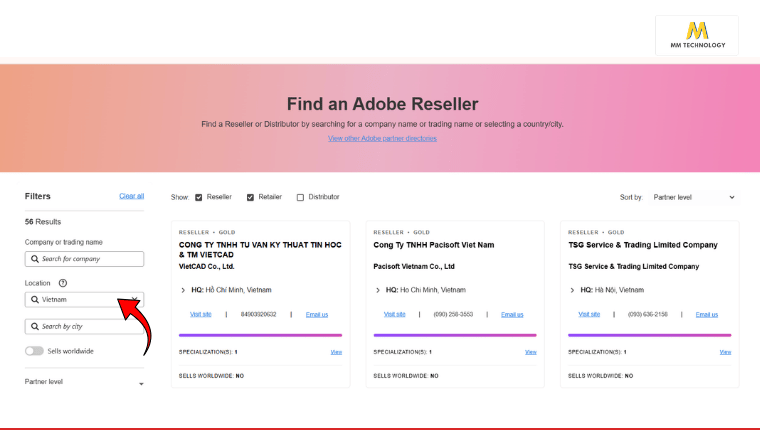Expand HQ details for VietCAD card

coord(183,290)
